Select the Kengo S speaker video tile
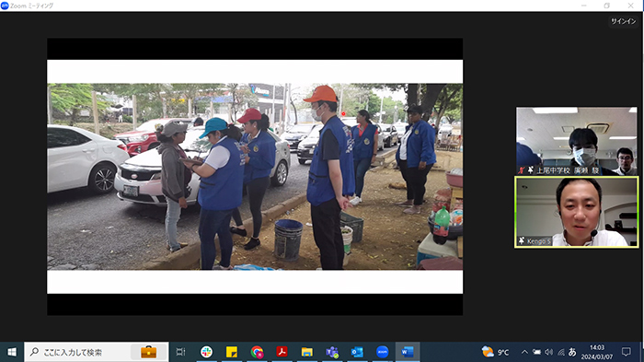644x362 pixels. (577, 212)
